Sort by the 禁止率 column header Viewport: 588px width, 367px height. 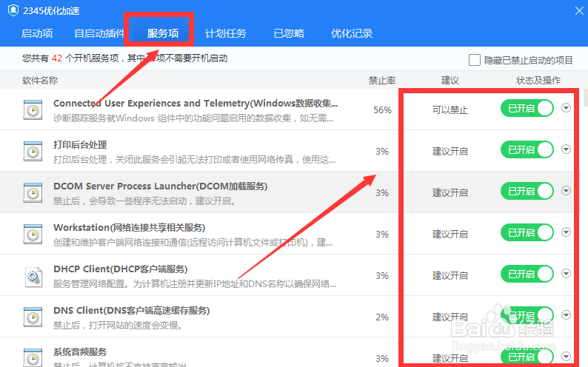coord(382,80)
